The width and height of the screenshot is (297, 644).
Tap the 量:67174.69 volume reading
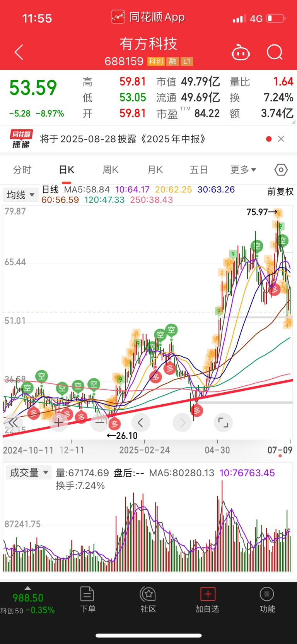(x=82, y=473)
